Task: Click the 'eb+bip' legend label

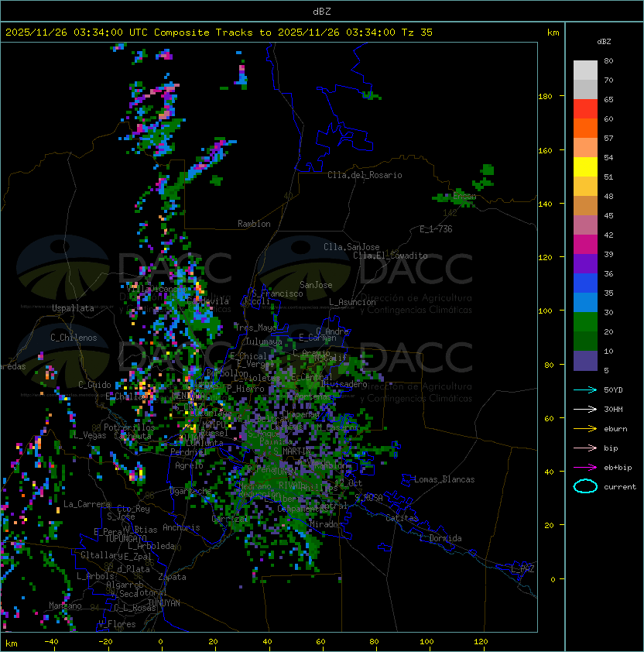Action: pos(618,468)
